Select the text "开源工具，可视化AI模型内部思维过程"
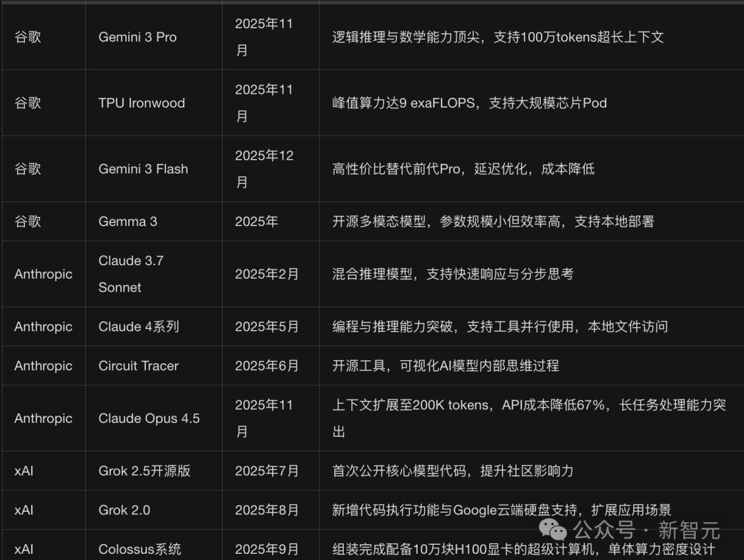 [x=446, y=366]
